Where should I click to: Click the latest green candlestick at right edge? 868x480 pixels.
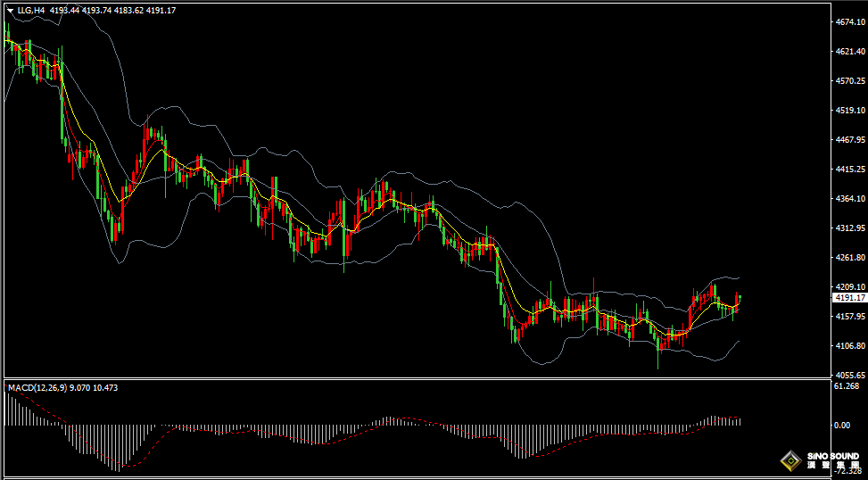740,299
